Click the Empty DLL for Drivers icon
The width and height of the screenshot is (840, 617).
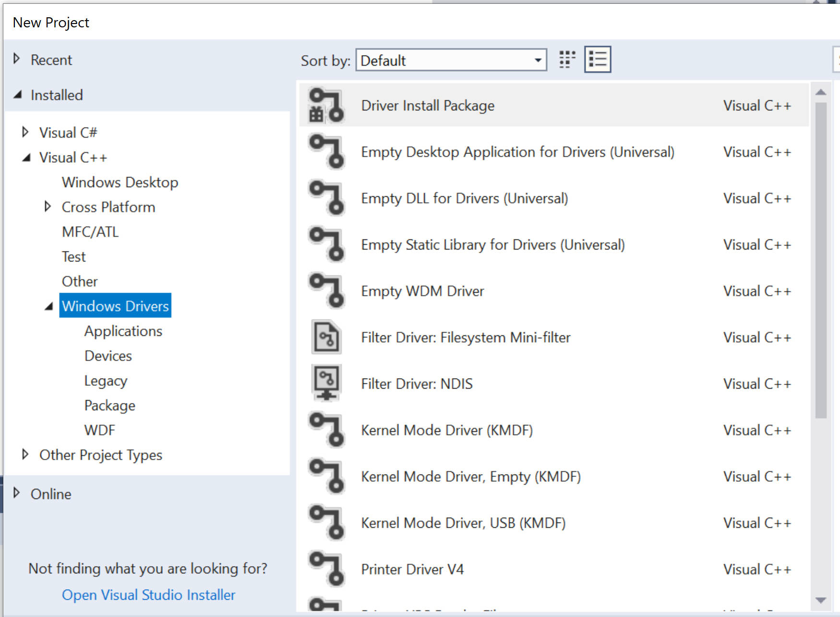326,198
